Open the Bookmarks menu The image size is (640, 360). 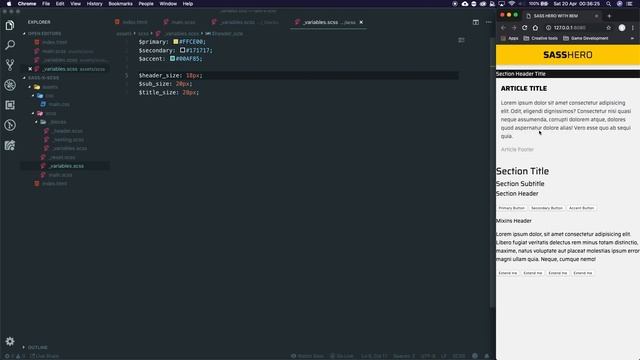point(120,4)
